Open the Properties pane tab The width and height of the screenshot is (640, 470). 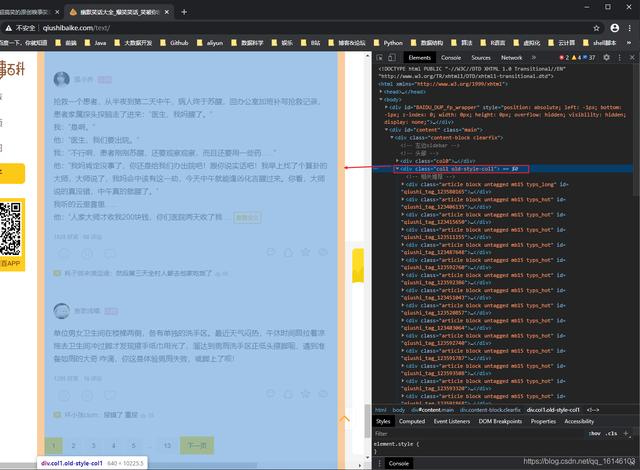pos(543,421)
